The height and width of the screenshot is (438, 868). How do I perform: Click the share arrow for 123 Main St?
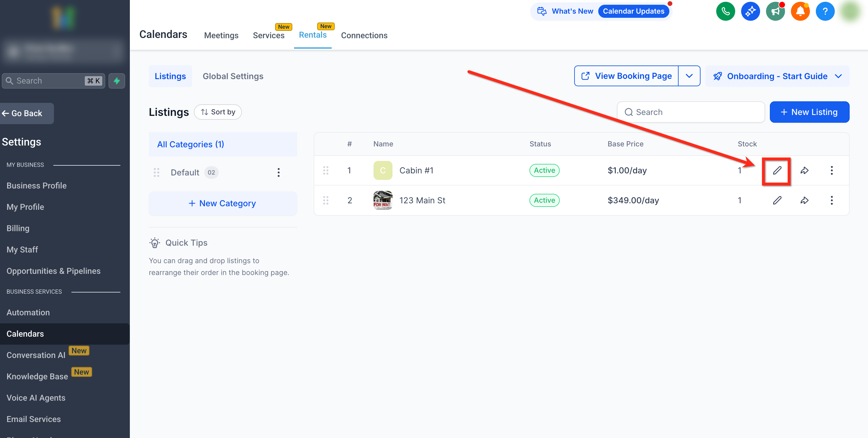(x=804, y=200)
